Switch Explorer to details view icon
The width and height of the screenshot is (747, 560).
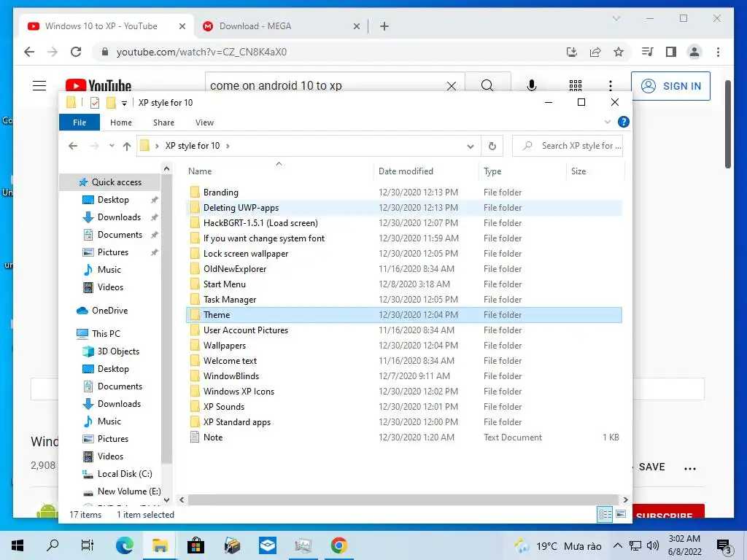(x=605, y=514)
